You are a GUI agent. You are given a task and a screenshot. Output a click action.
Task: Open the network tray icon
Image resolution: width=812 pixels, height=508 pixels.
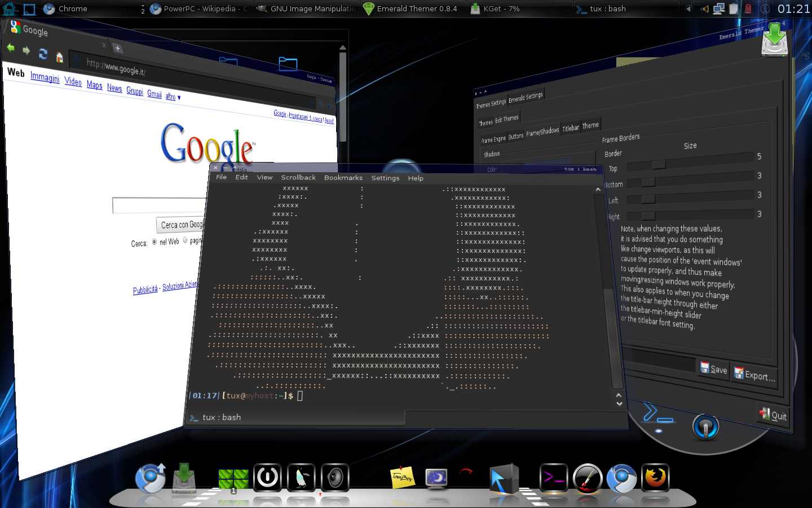719,8
